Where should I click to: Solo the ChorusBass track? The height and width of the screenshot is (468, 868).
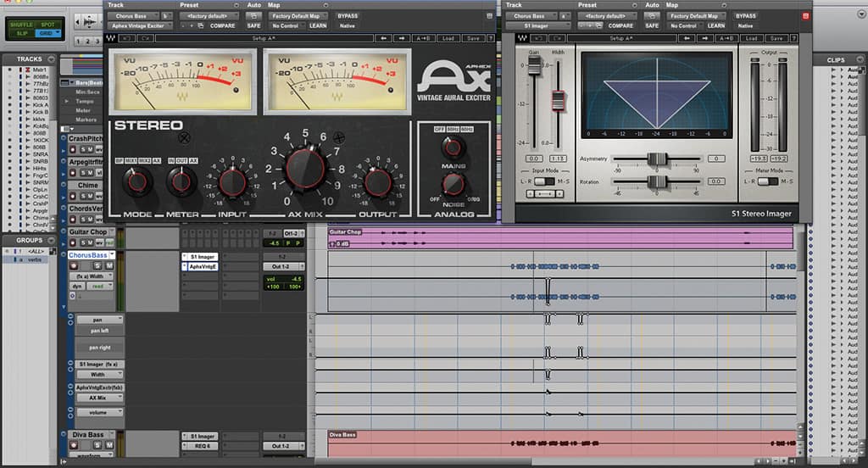tap(98, 266)
